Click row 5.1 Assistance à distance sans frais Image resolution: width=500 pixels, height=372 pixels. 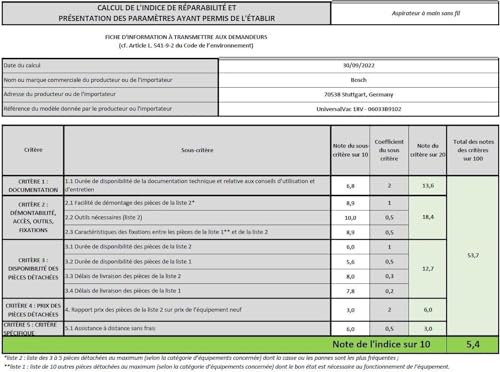(x=197, y=329)
